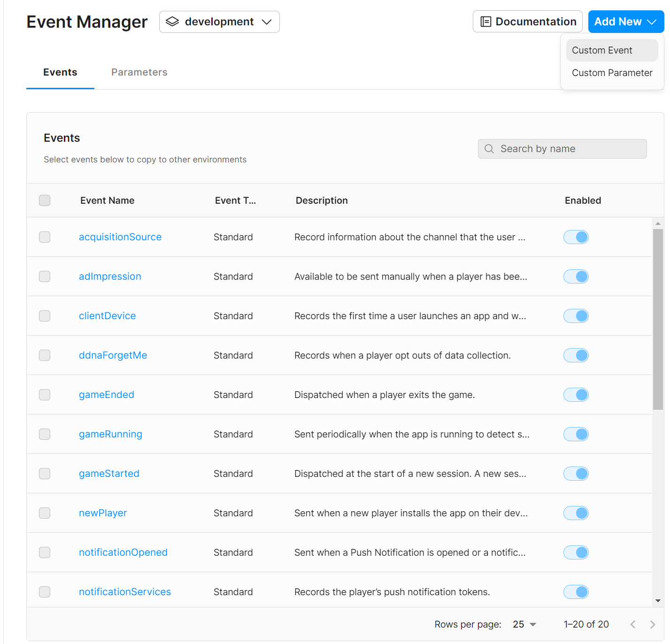Choose Custom Parameter from Add New menu

[612, 73]
